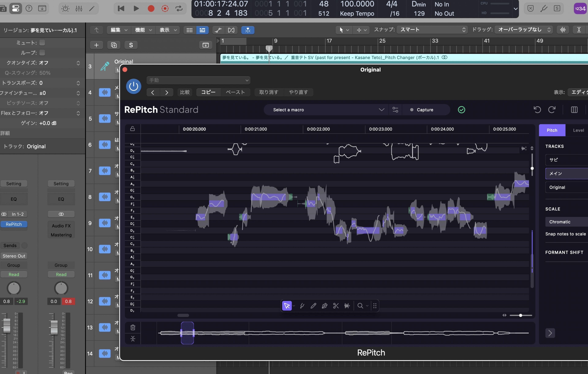Switch to the Level tab

point(578,130)
